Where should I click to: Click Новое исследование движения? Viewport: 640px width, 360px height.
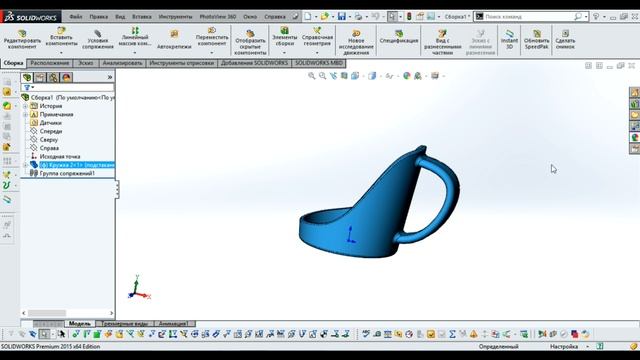click(356, 42)
